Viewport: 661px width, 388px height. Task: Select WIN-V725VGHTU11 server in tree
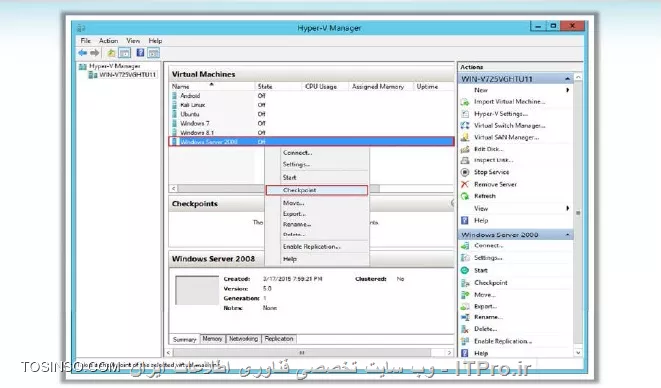click(123, 75)
